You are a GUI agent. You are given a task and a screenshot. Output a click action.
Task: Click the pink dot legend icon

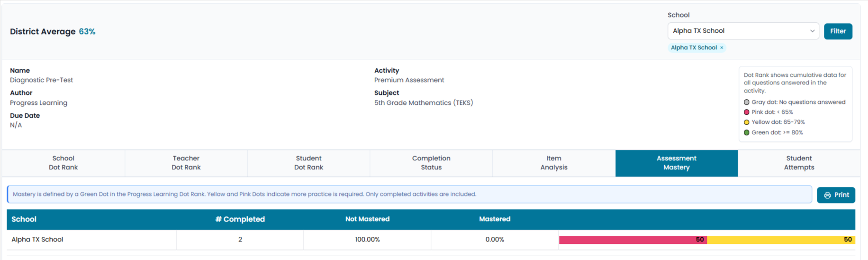[747, 112]
